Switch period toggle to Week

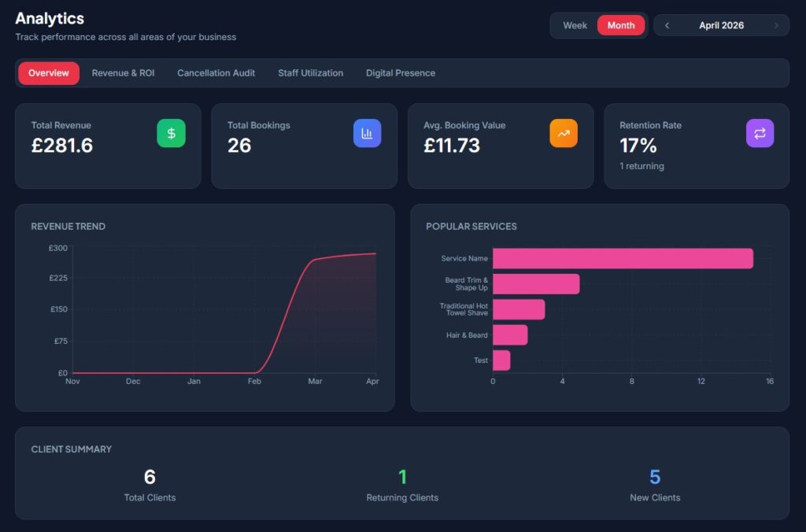pyautogui.click(x=575, y=25)
